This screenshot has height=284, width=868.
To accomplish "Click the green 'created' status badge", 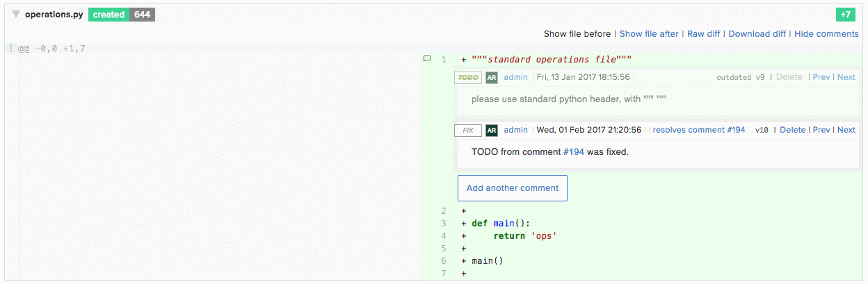I will tap(108, 15).
